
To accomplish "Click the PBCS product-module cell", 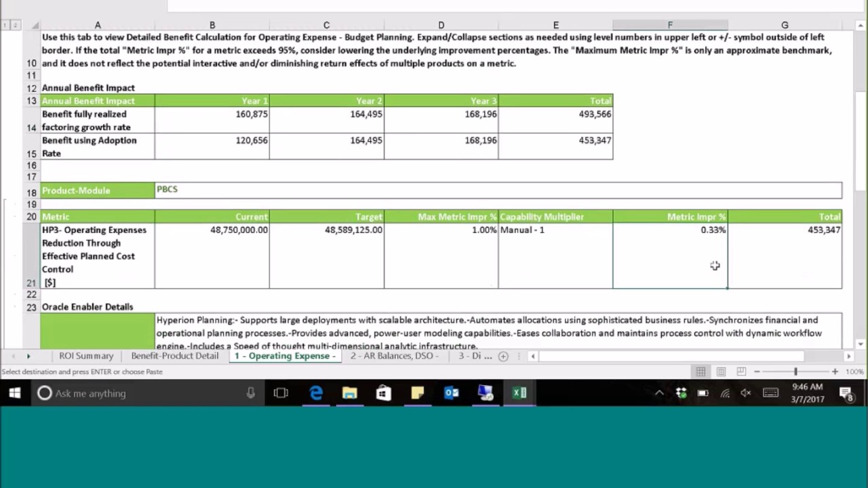I will tap(498, 190).
